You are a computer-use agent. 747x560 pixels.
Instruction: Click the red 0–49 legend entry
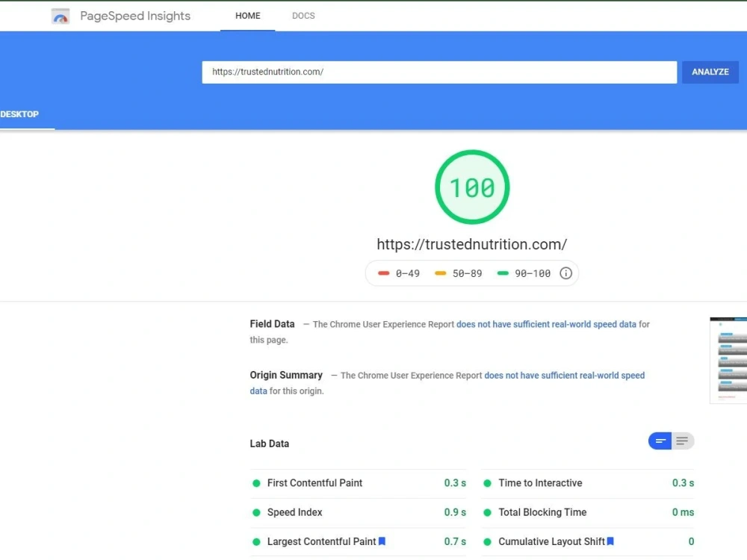pos(399,273)
